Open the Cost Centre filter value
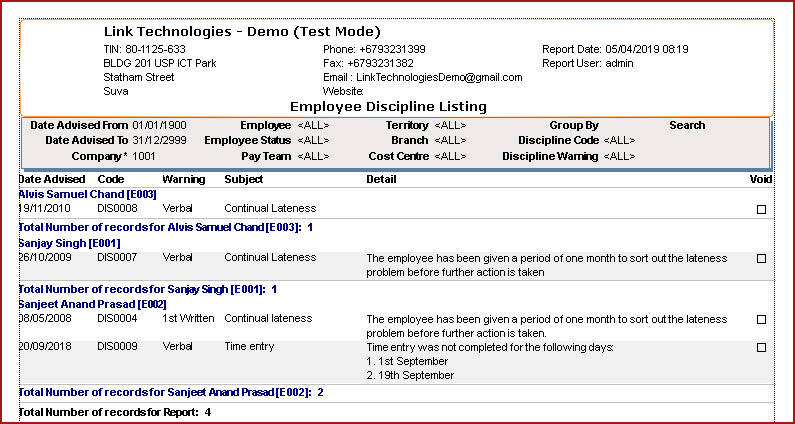 pyautogui.click(x=450, y=157)
